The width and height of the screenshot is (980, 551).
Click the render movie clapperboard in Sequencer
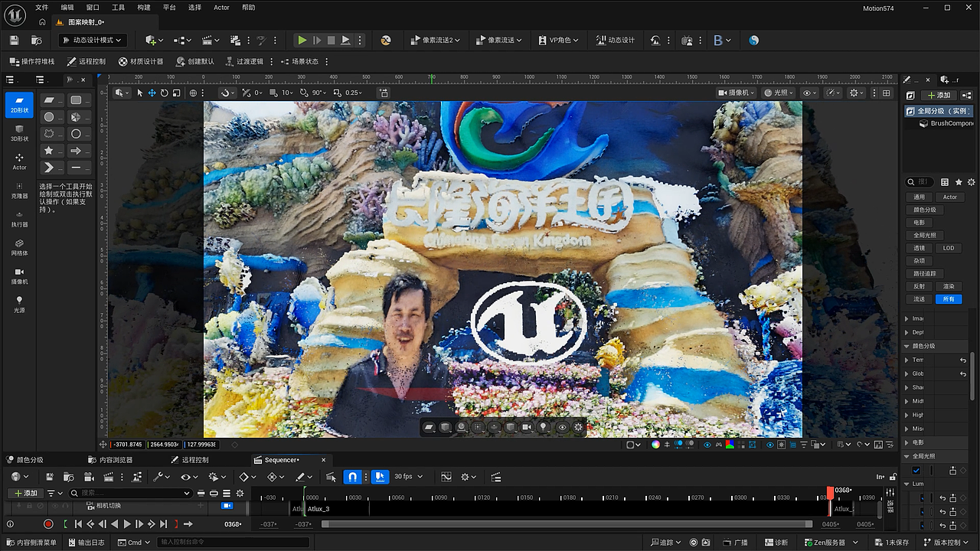click(x=108, y=477)
